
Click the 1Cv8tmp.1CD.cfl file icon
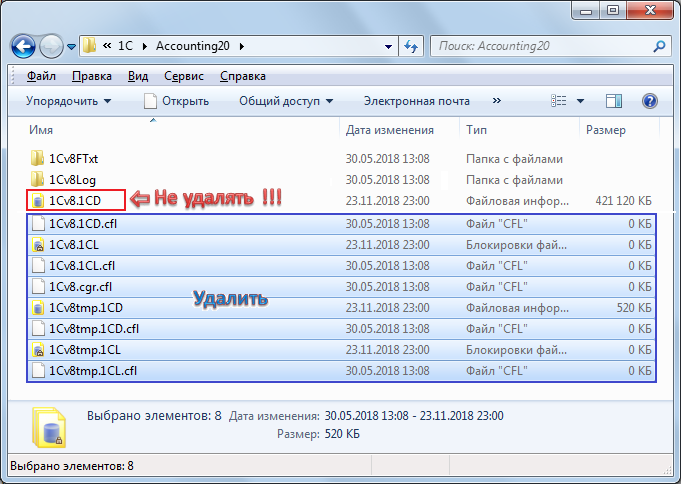point(38,328)
